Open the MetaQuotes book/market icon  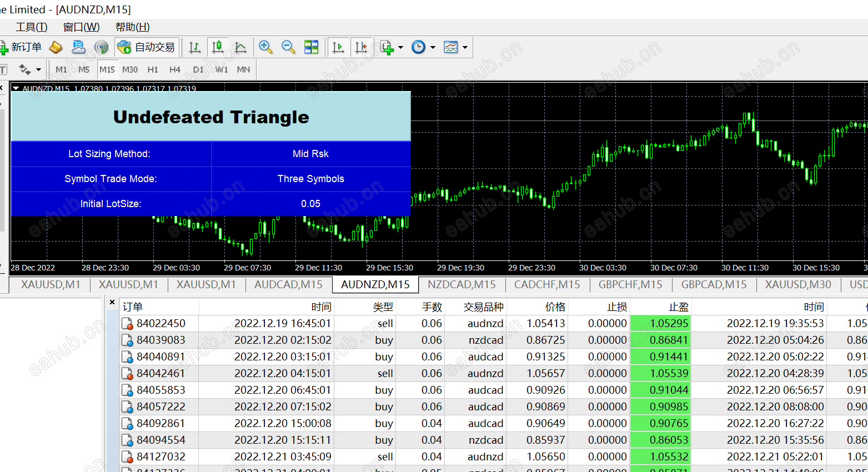(x=56, y=47)
